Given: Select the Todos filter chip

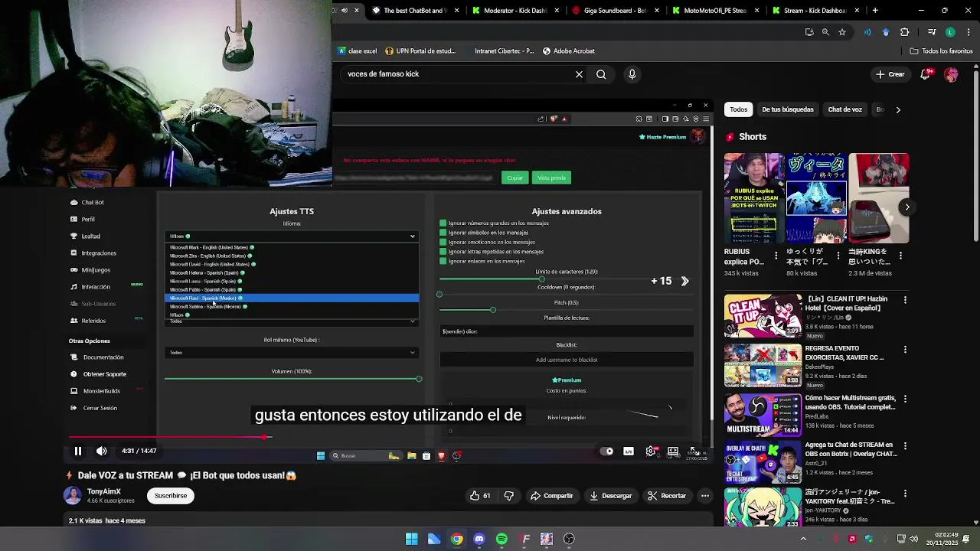Looking at the screenshot, I should tap(738, 109).
